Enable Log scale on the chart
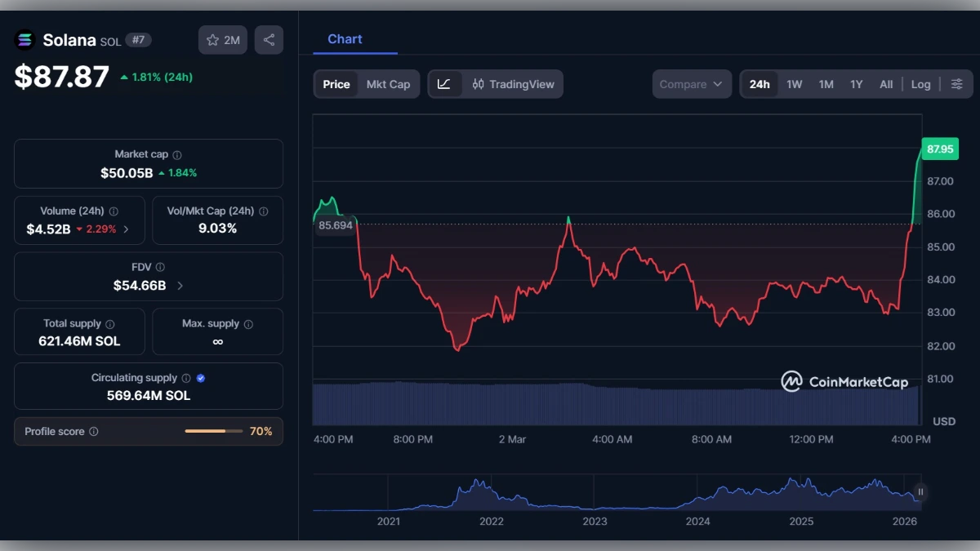The height and width of the screenshot is (551, 980). point(920,83)
